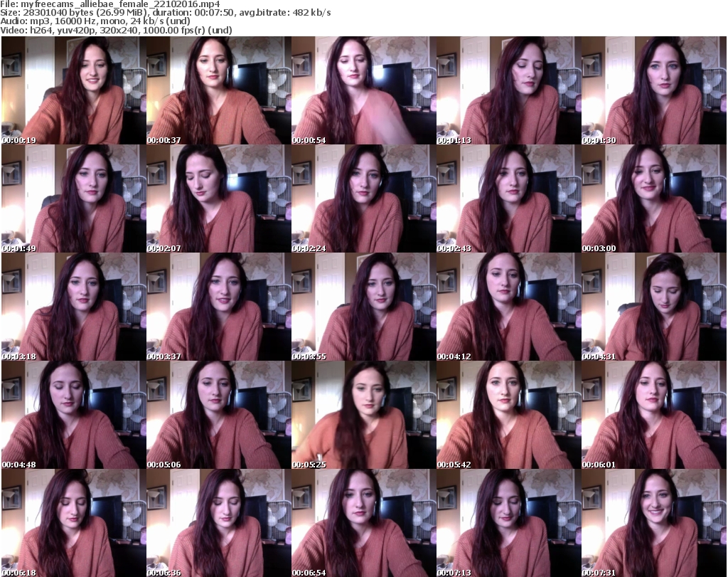Select the thumbnail stamped 00:06:36
The image size is (728, 577).
pyautogui.click(x=219, y=523)
